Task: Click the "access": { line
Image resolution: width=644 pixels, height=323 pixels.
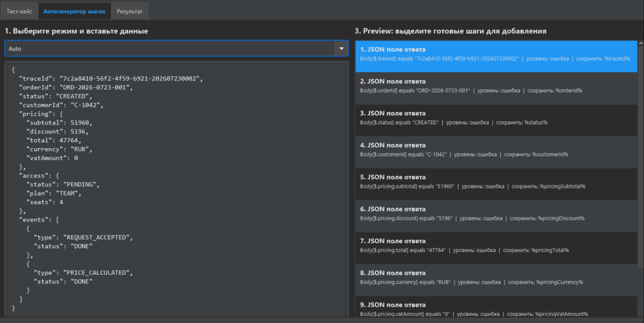Action: 39,175
